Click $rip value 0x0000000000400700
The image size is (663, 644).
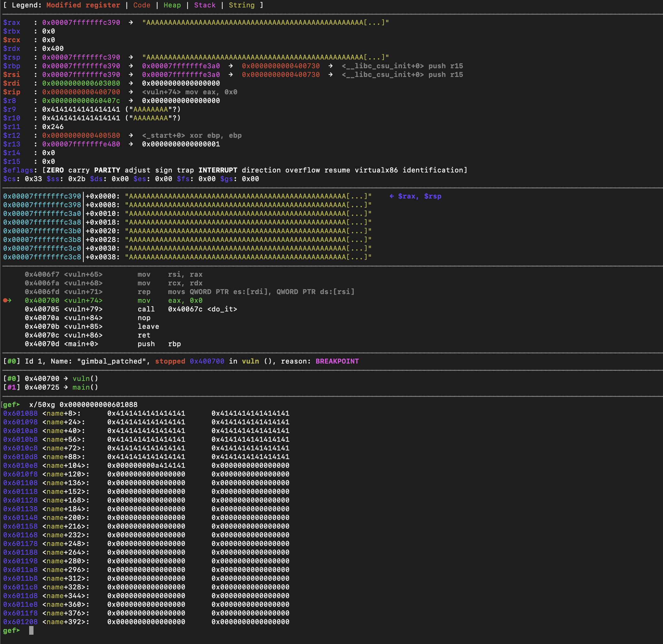point(81,92)
